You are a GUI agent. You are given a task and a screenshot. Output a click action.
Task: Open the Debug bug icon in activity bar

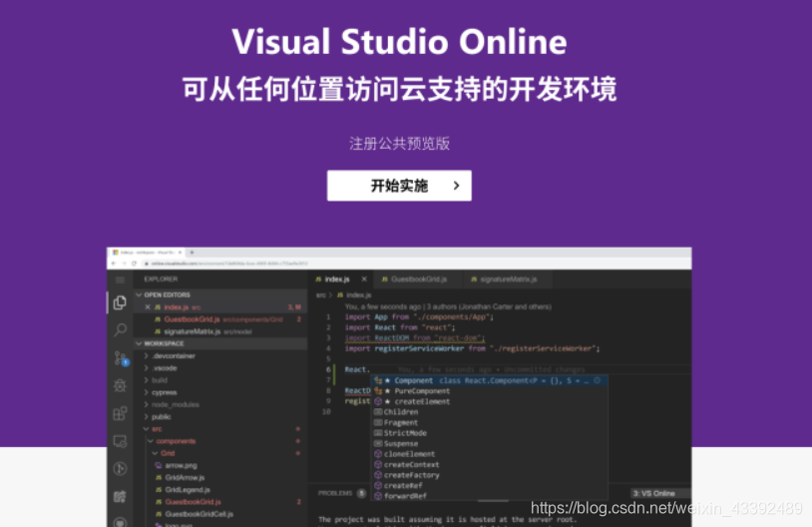[x=120, y=385]
